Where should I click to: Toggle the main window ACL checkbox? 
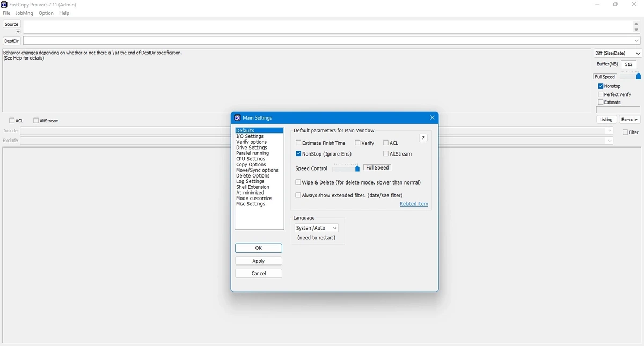(12, 121)
